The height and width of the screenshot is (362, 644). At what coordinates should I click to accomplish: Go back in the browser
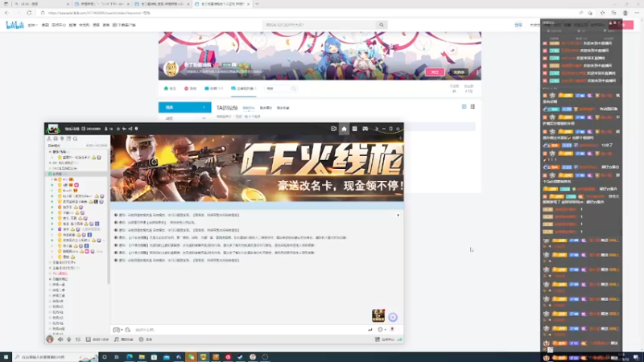(x=7, y=13)
